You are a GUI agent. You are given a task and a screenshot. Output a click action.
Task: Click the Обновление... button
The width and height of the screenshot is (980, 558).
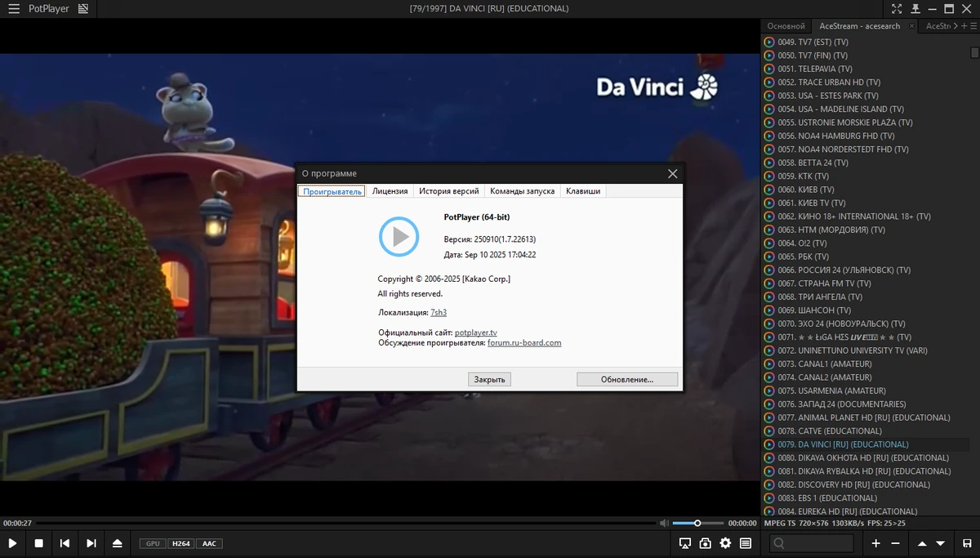627,379
